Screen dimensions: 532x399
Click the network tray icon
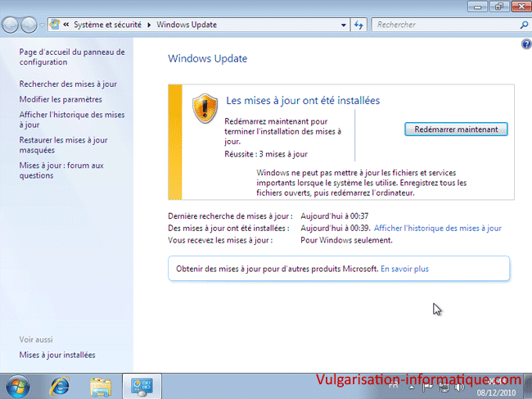(x=444, y=387)
